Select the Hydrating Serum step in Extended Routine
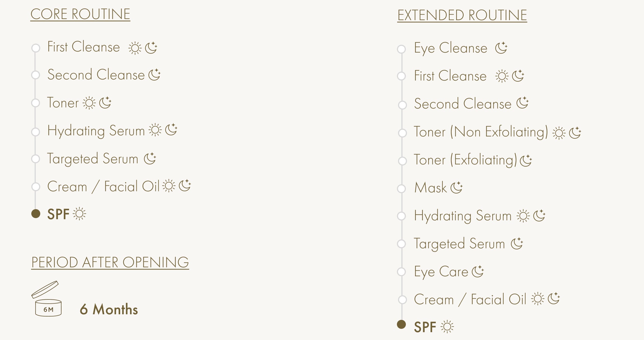This screenshot has width=644, height=340. click(x=463, y=216)
